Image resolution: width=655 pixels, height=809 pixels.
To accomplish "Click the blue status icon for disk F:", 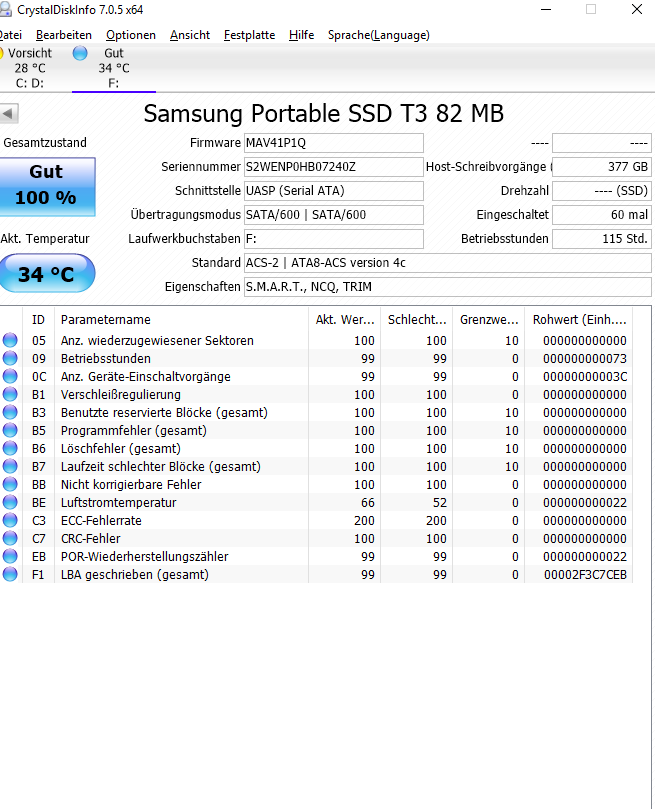I will tap(80, 53).
